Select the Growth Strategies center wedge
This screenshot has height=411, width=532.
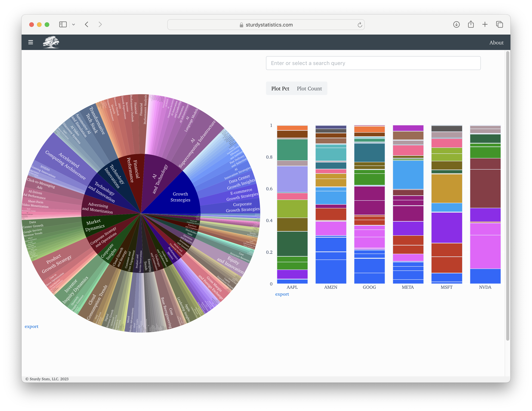[x=181, y=197]
